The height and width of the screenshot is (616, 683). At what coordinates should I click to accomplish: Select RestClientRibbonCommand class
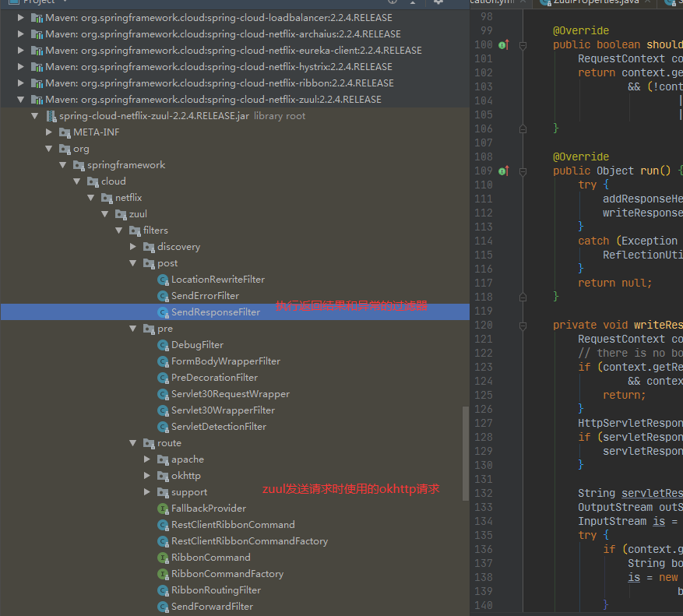click(x=233, y=525)
